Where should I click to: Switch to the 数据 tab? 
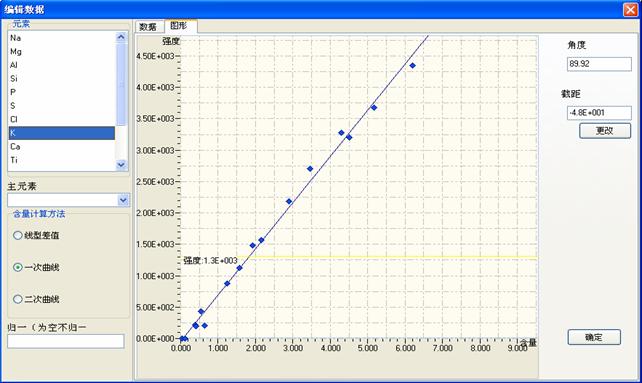pyautogui.click(x=148, y=27)
